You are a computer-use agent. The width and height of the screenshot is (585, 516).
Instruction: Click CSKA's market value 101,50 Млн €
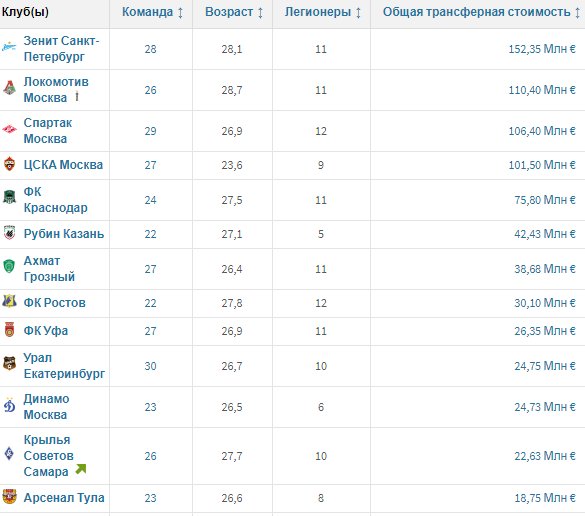pyautogui.click(x=542, y=165)
